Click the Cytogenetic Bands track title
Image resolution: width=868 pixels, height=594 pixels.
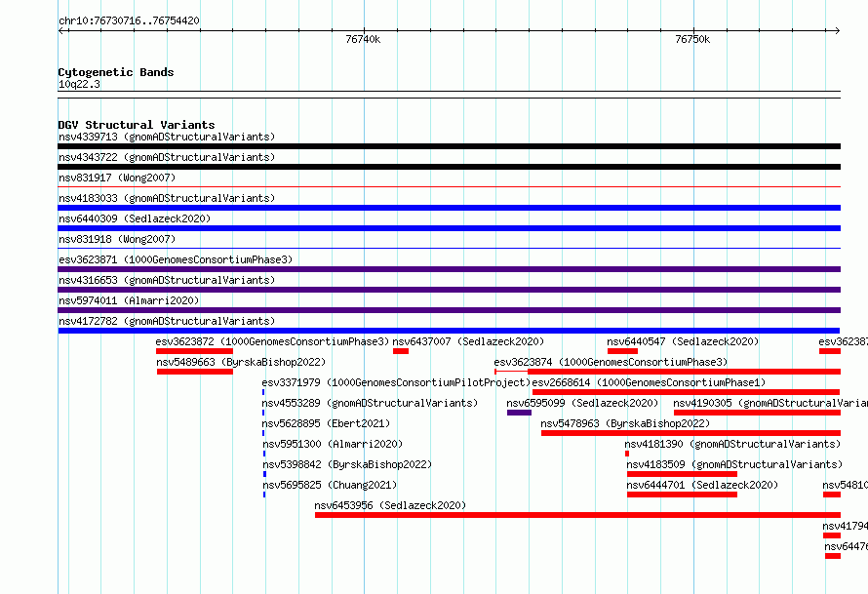(116, 72)
